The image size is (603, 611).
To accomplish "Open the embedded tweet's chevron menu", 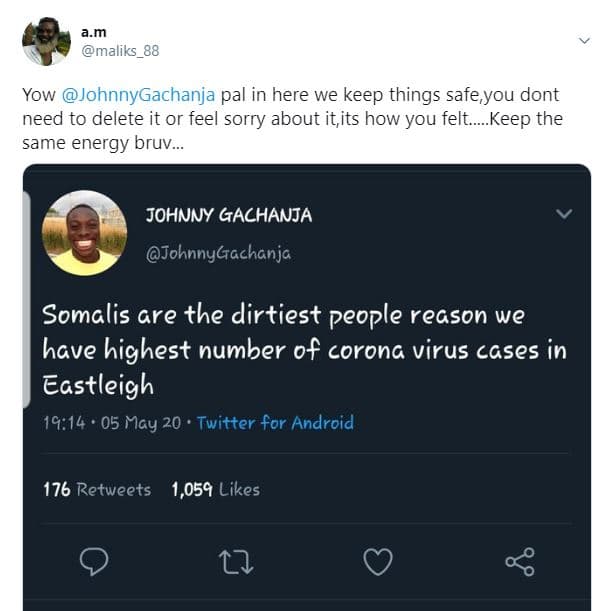I will pyautogui.click(x=564, y=214).
